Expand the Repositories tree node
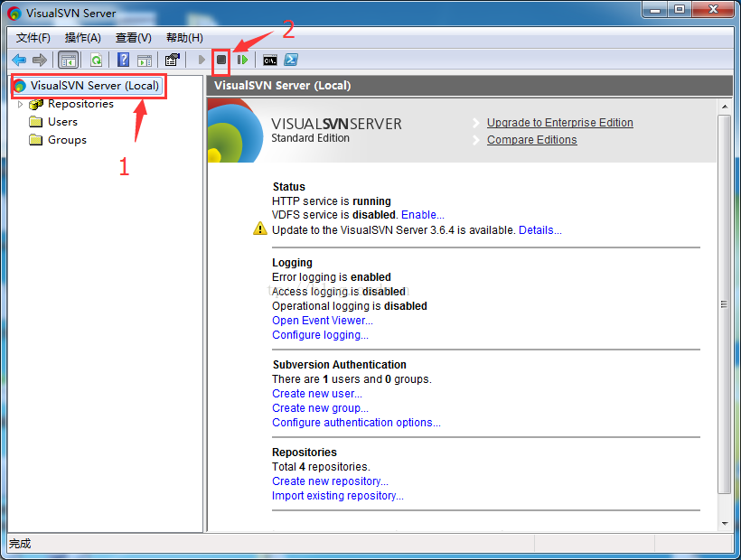 tap(21, 104)
